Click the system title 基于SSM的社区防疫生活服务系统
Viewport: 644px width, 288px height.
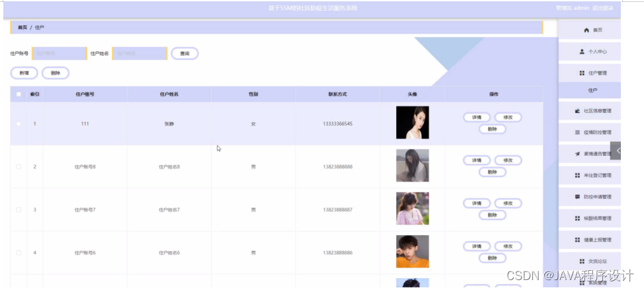click(313, 8)
